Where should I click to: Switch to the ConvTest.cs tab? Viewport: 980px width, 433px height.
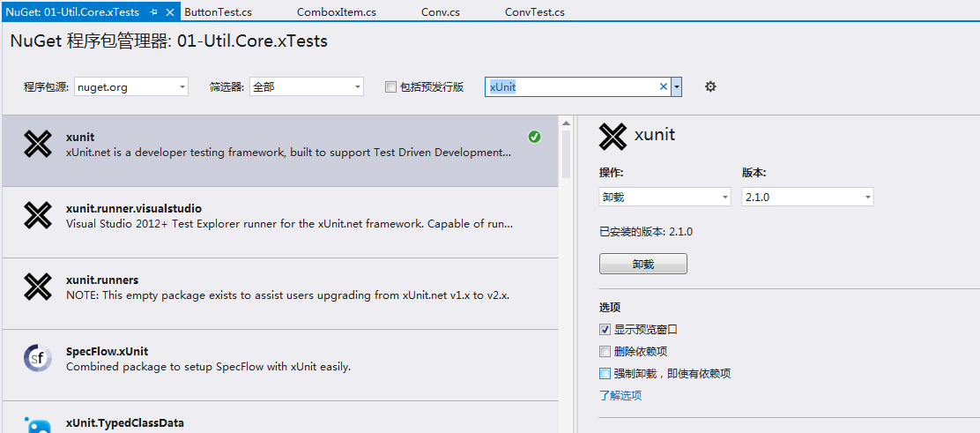coord(534,11)
